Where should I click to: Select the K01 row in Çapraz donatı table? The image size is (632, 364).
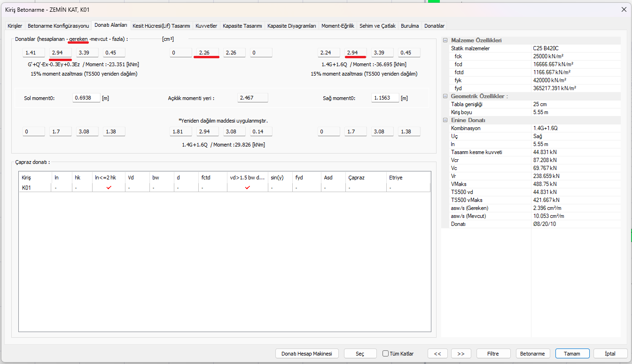tap(225, 187)
